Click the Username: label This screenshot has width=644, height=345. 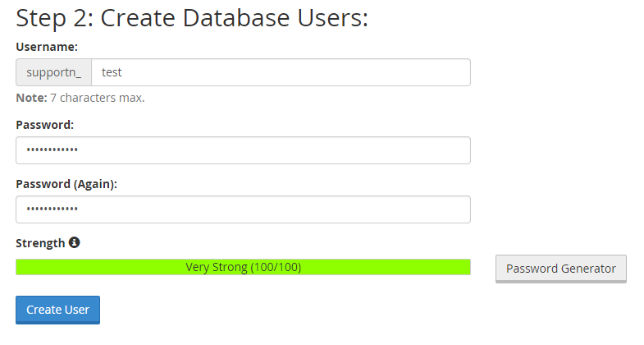click(47, 47)
